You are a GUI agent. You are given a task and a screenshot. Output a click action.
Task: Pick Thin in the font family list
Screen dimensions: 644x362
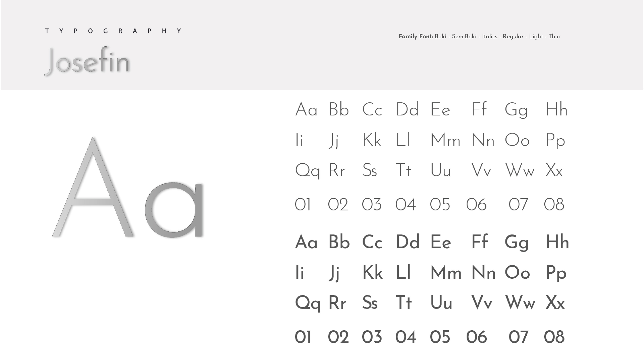coord(554,37)
